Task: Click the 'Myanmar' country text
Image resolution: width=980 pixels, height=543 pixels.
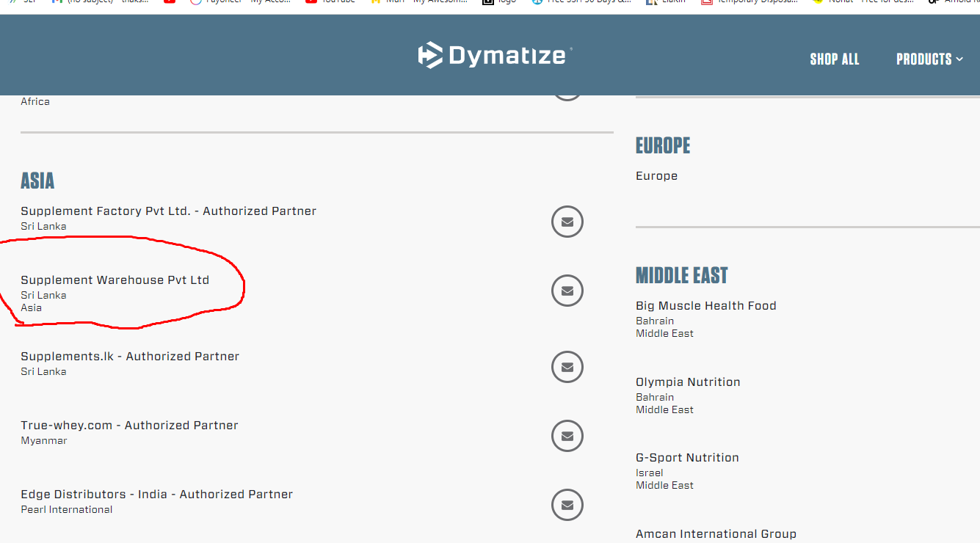Action: click(x=44, y=441)
